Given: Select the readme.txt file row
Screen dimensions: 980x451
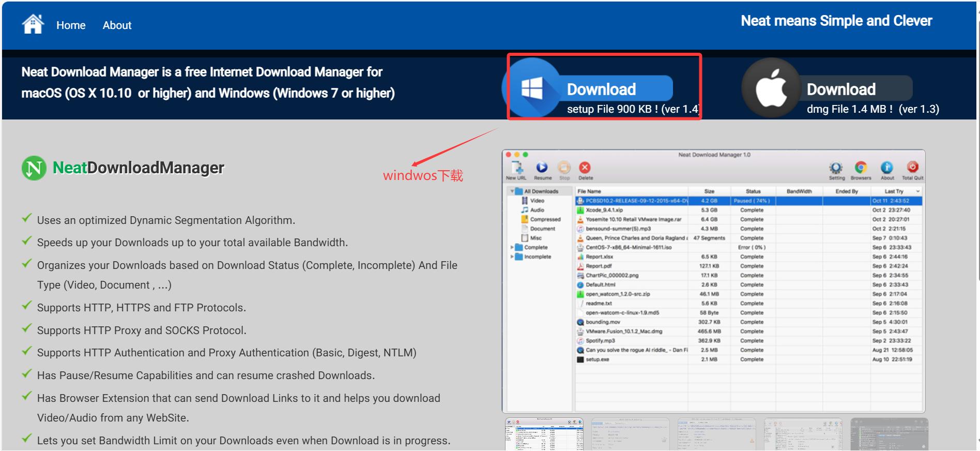Looking at the screenshot, I should 749,303.
